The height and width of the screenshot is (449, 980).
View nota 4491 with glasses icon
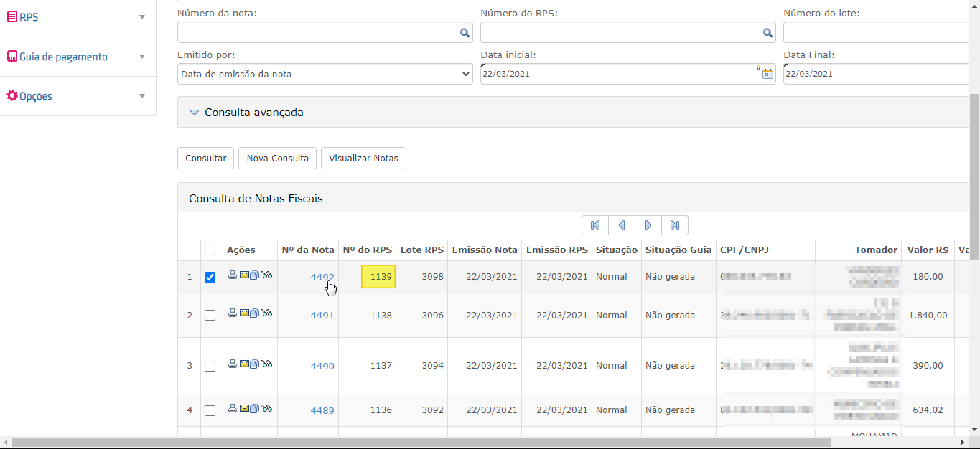pos(266,313)
